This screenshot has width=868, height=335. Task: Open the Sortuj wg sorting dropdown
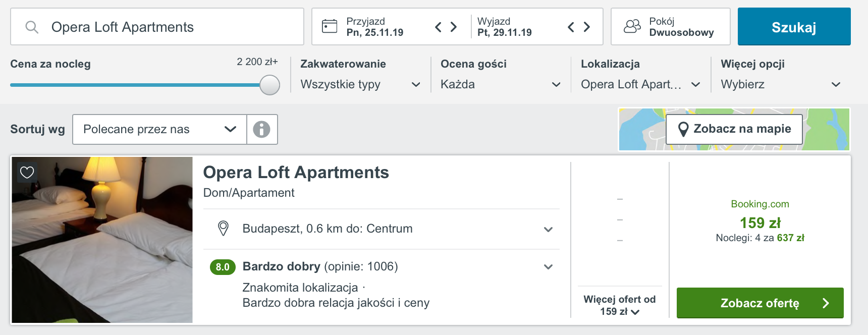point(159,129)
